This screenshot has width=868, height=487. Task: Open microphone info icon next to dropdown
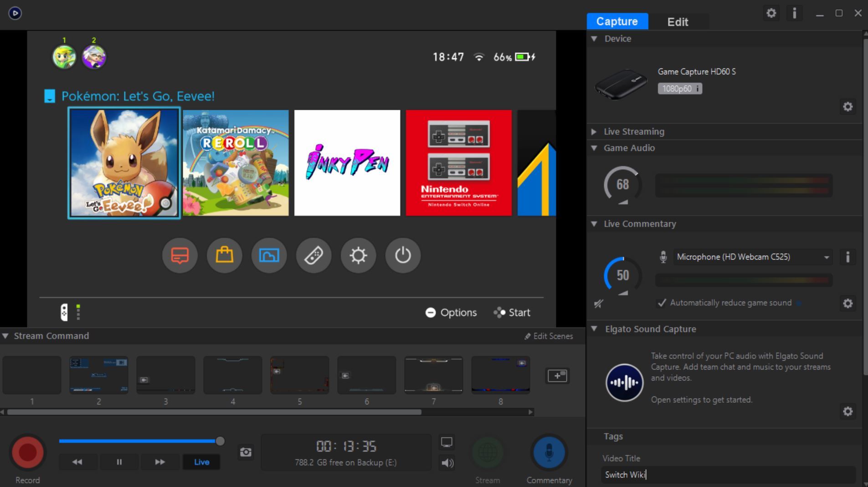pyautogui.click(x=847, y=257)
